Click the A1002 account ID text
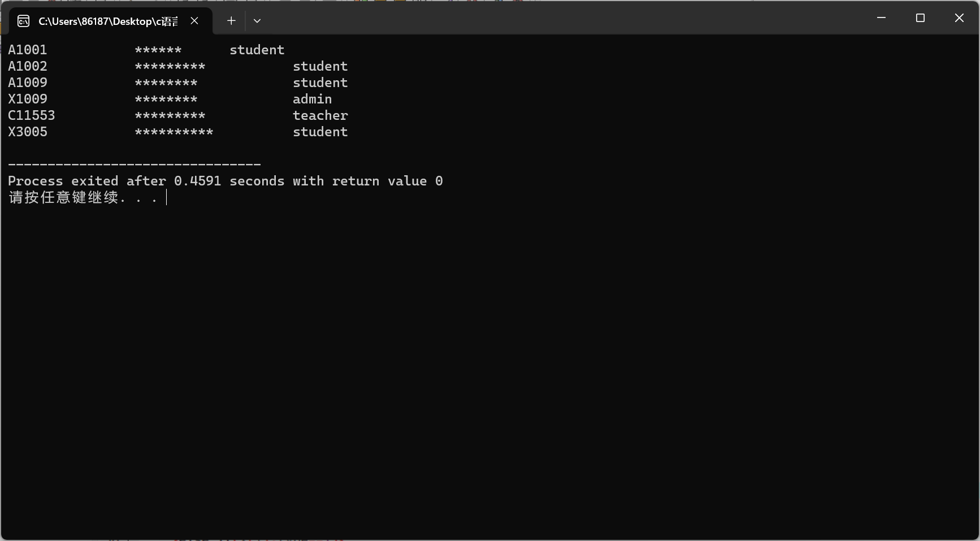 click(28, 66)
